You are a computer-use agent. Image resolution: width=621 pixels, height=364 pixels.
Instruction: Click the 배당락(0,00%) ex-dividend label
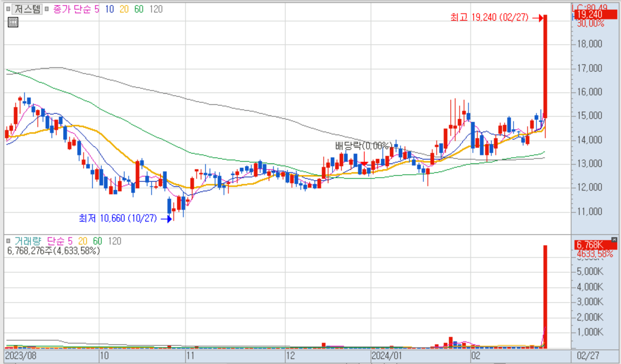[x=363, y=146]
